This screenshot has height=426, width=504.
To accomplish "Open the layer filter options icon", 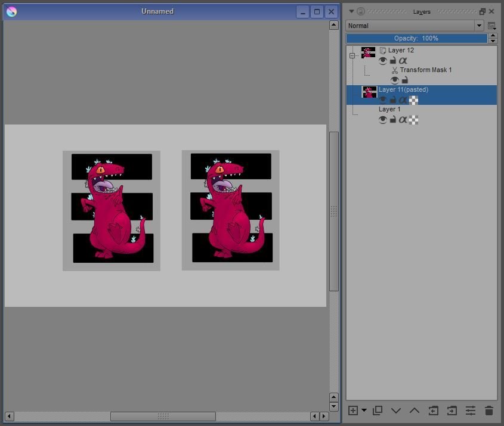I will pyautogui.click(x=492, y=26).
